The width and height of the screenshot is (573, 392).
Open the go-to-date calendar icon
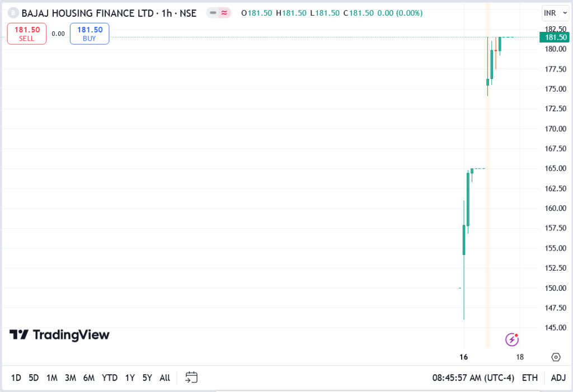tap(191, 377)
